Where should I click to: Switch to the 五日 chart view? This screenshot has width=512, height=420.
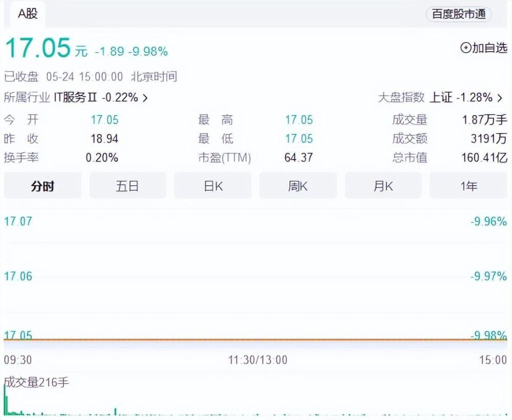(x=127, y=186)
